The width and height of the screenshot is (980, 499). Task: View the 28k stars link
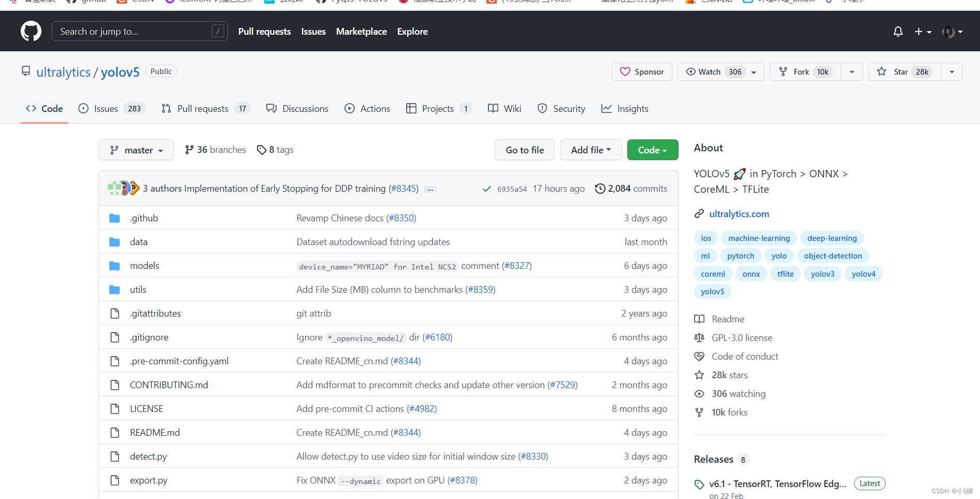point(721,375)
